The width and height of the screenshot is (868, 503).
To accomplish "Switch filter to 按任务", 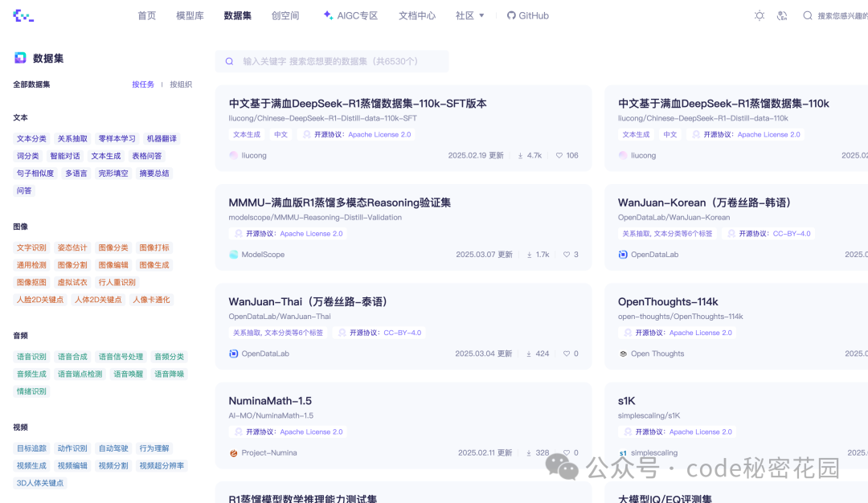I will coord(143,84).
